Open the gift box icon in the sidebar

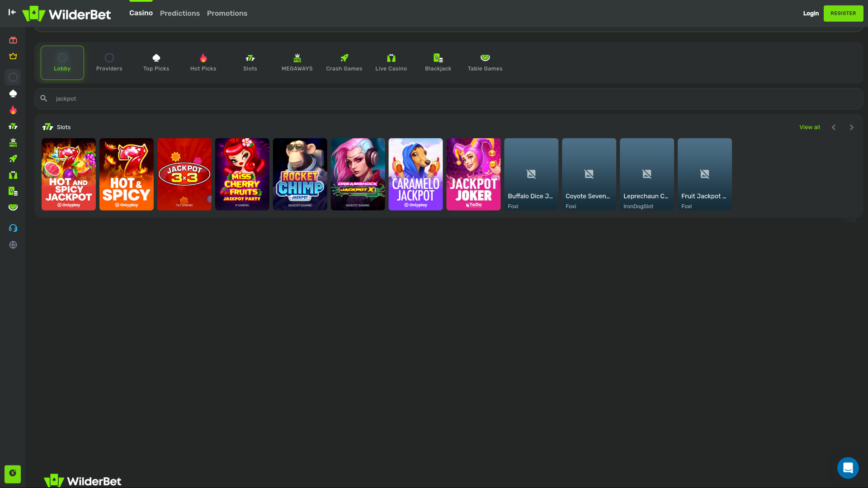click(13, 40)
